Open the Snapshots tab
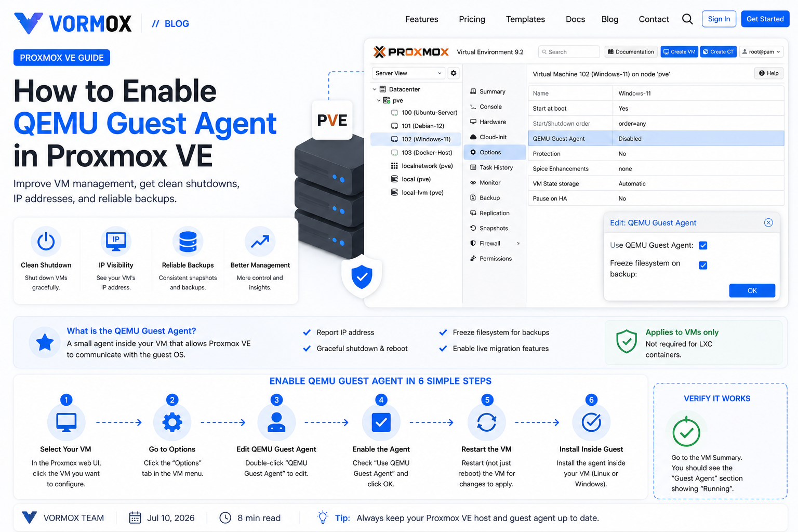 [x=494, y=228]
